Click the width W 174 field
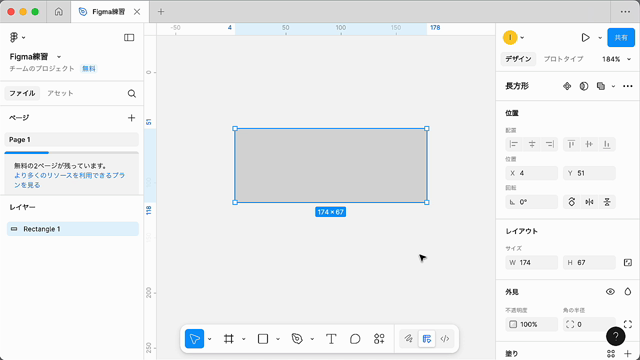 [x=531, y=262]
